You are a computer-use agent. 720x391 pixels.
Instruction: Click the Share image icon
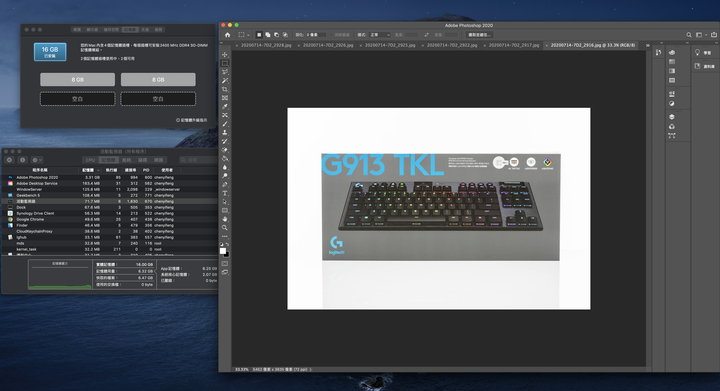click(714, 35)
